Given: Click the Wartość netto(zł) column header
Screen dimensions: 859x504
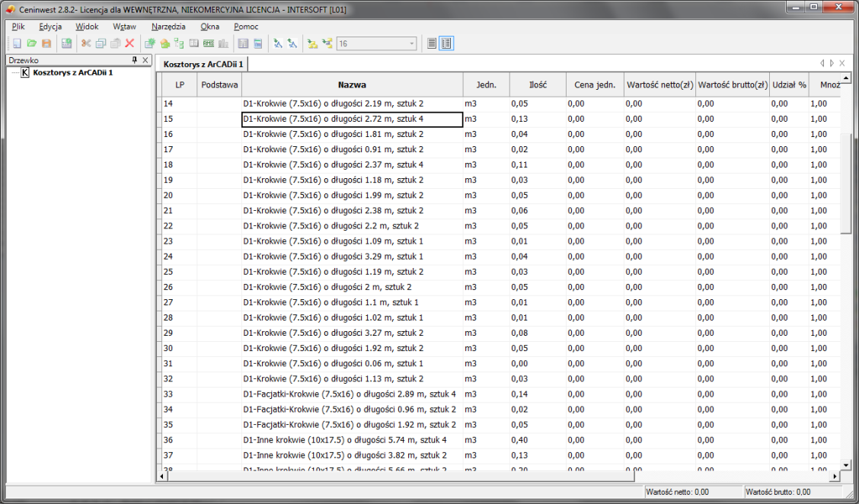Looking at the screenshot, I should (660, 85).
